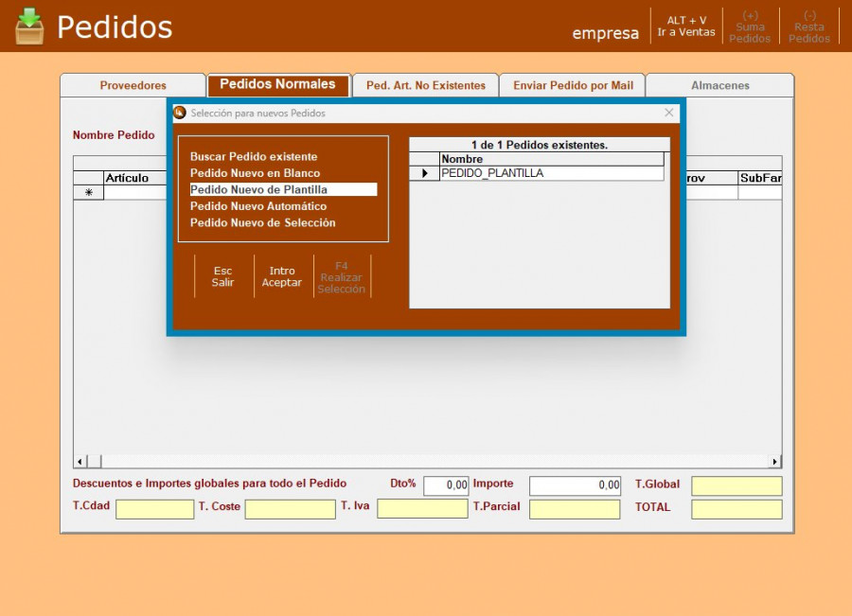Click the Importe input field
The image size is (852, 616).
click(574, 485)
